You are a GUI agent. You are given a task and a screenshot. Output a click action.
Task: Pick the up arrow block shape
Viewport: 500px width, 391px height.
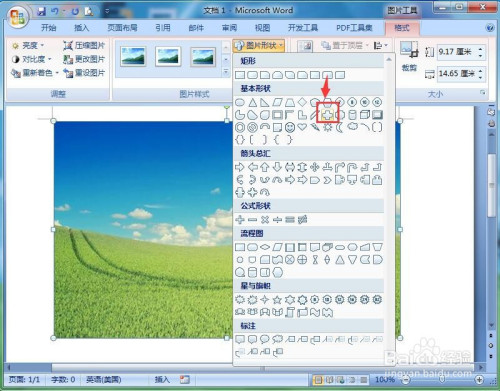pos(265,167)
